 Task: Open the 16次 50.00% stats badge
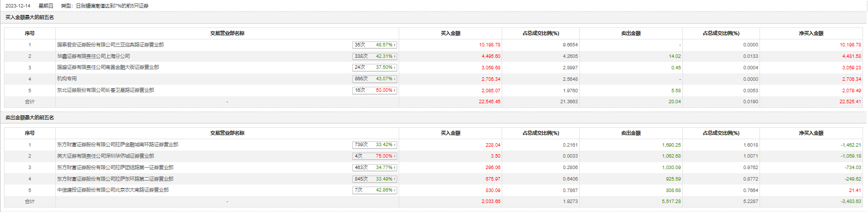(x=374, y=90)
